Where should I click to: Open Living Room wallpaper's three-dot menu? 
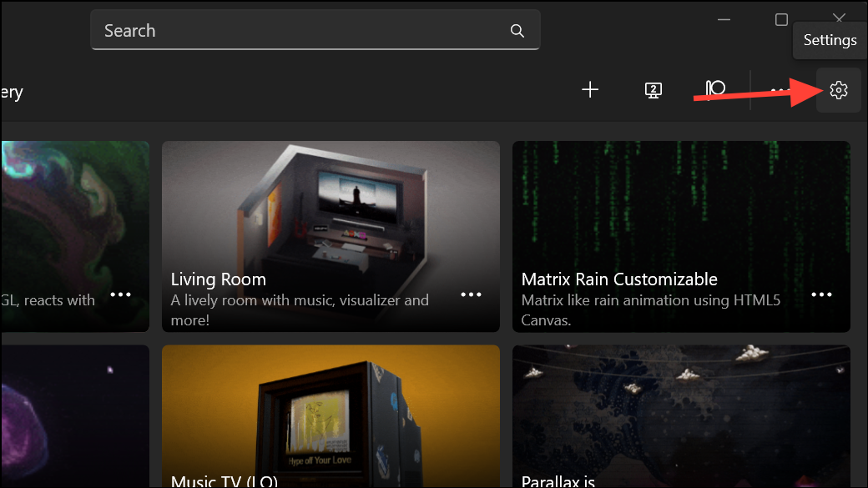(x=471, y=295)
